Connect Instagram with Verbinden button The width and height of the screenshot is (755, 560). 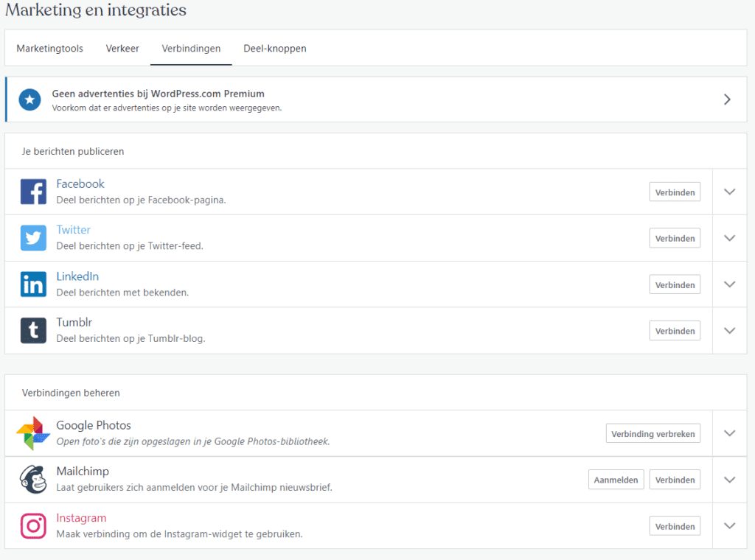click(x=675, y=526)
